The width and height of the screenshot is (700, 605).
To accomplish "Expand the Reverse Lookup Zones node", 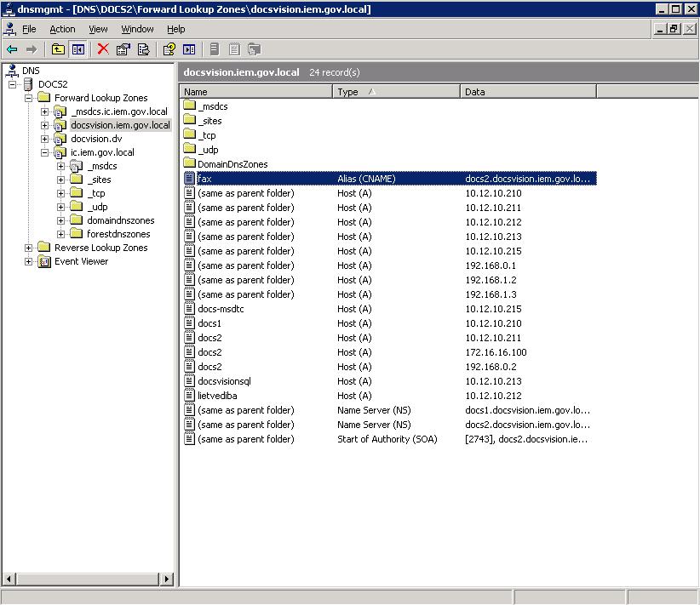I will tap(28, 248).
